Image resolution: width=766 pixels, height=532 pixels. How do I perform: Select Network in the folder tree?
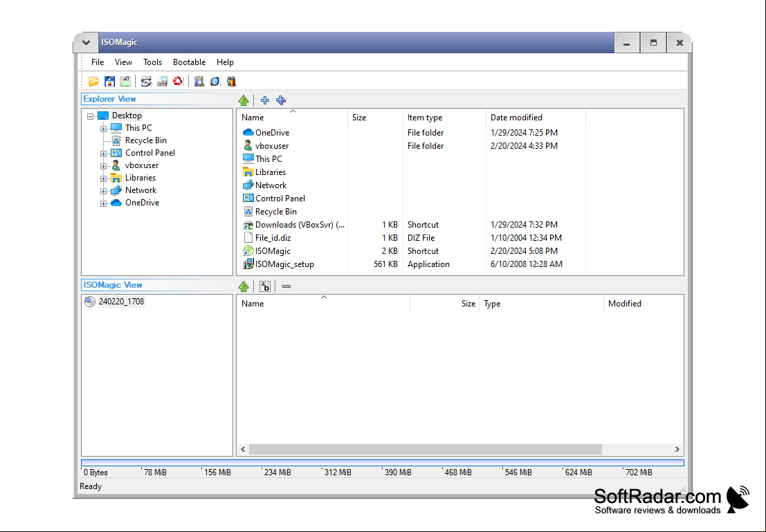coord(140,190)
